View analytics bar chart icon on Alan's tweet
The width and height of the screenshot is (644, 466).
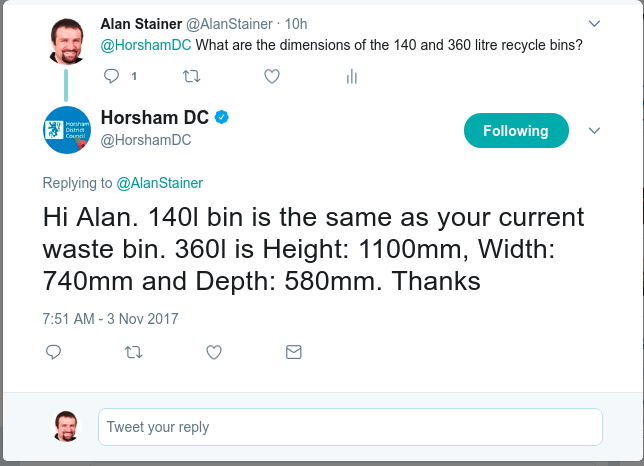(x=352, y=76)
